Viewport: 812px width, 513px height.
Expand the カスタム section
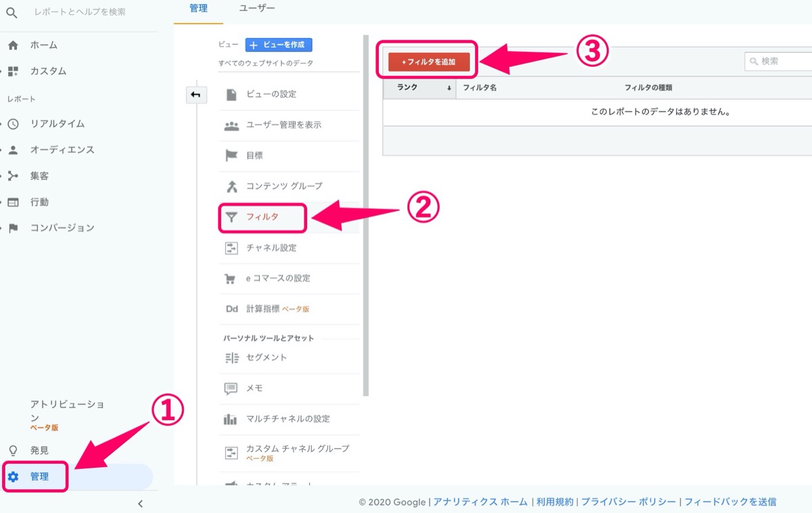coord(2,71)
